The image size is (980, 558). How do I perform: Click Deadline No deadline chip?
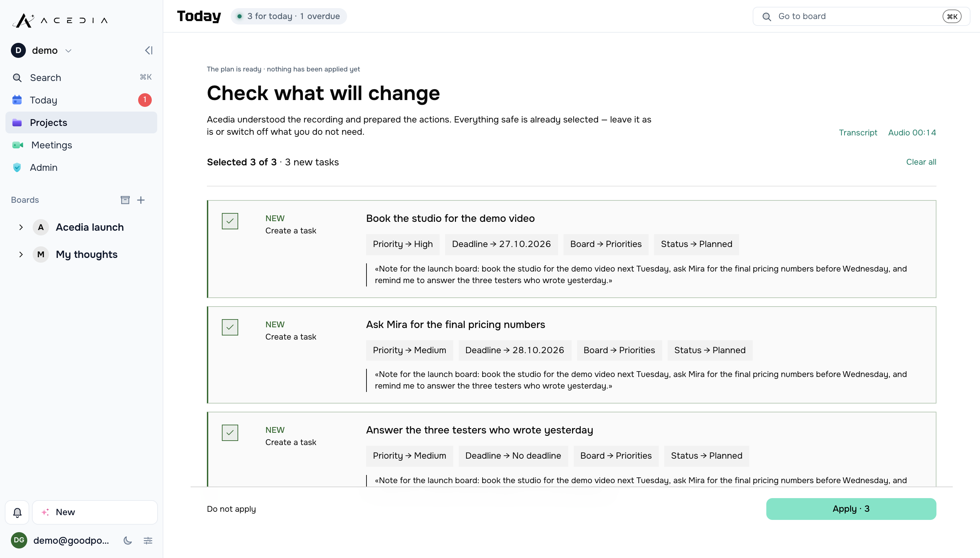(513, 456)
